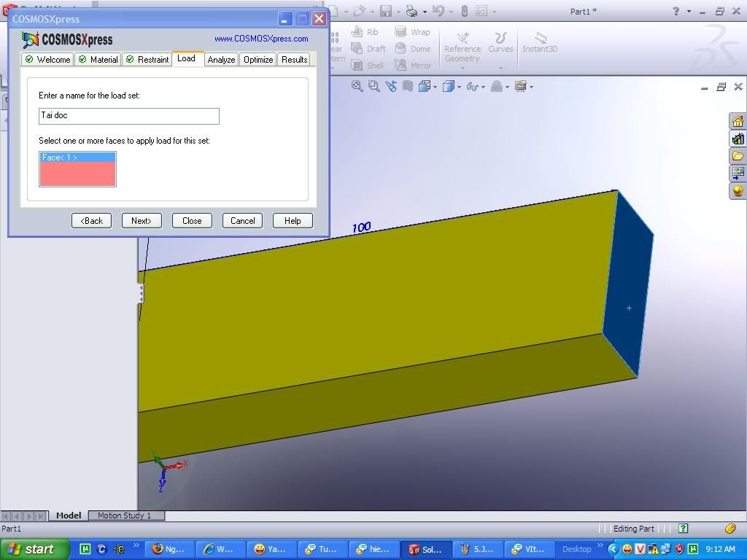Click the Previous View icon
Screen dimensions: 747x560
(x=391, y=86)
